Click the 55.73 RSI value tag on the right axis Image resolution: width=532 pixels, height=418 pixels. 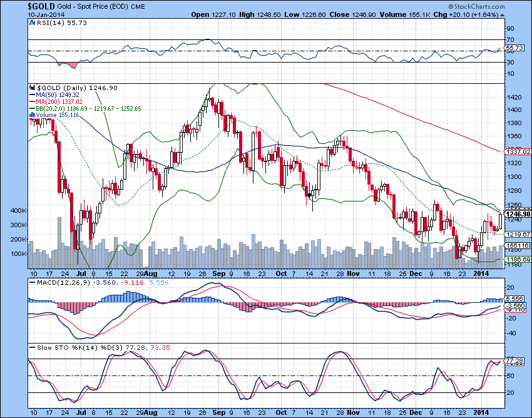513,48
